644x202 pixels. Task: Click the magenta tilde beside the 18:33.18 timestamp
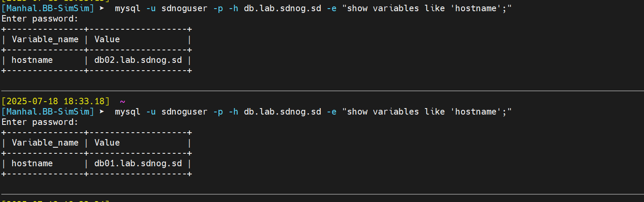coord(123,102)
